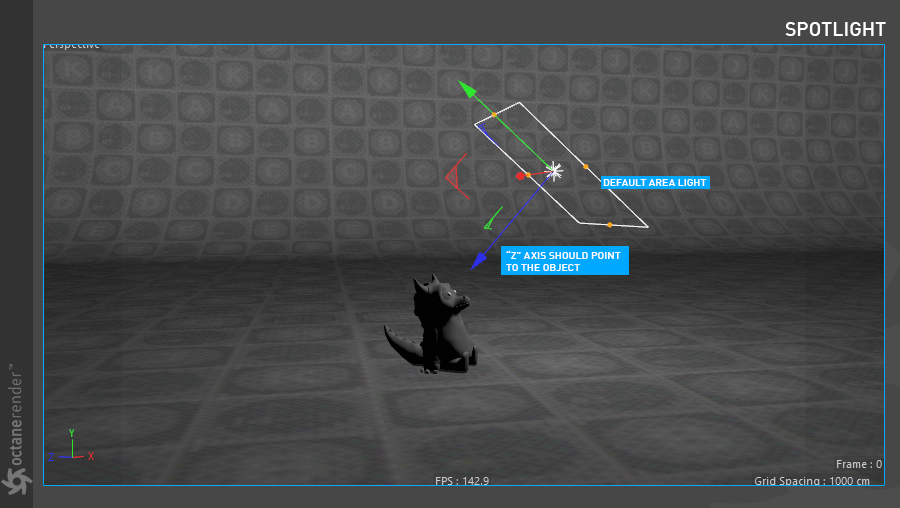Click the Default Area Light label
This screenshot has height=508, width=900.
[x=654, y=183]
